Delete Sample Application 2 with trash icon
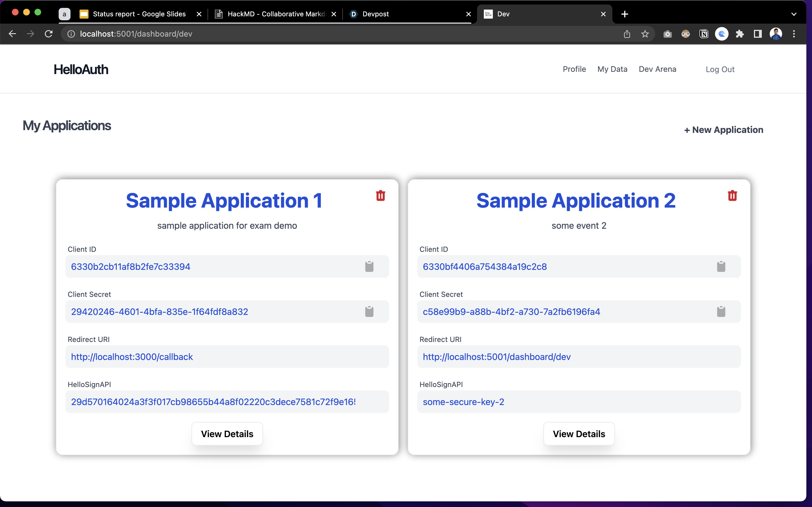 (732, 195)
